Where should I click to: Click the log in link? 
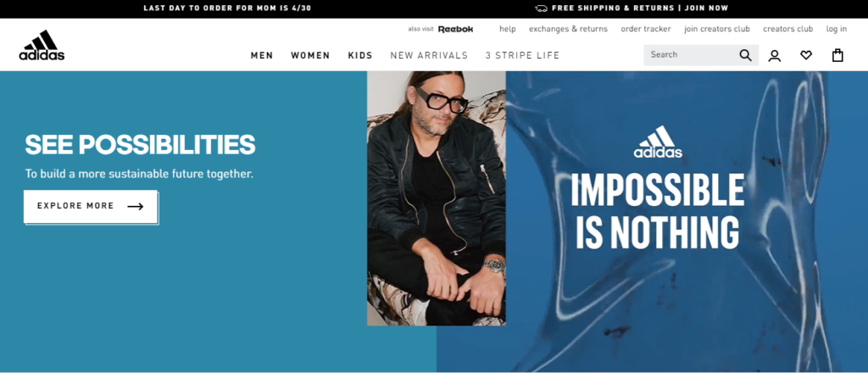pyautogui.click(x=837, y=29)
